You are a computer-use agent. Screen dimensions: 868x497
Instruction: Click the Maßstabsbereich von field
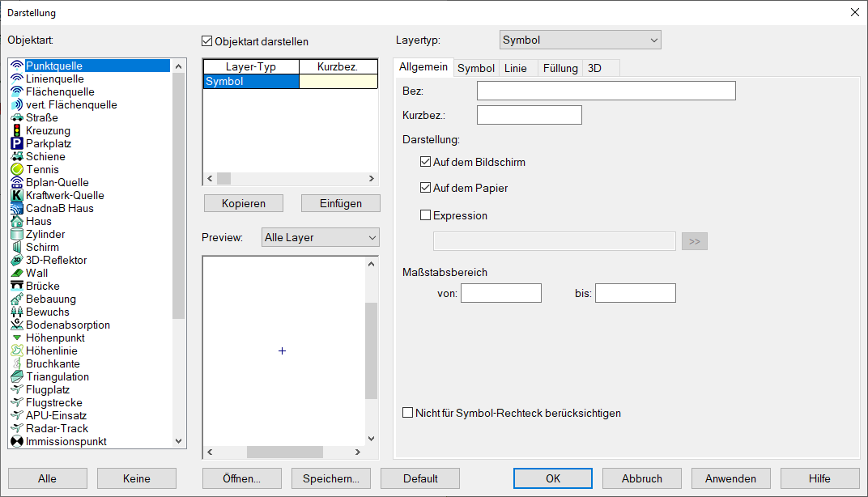click(x=501, y=293)
